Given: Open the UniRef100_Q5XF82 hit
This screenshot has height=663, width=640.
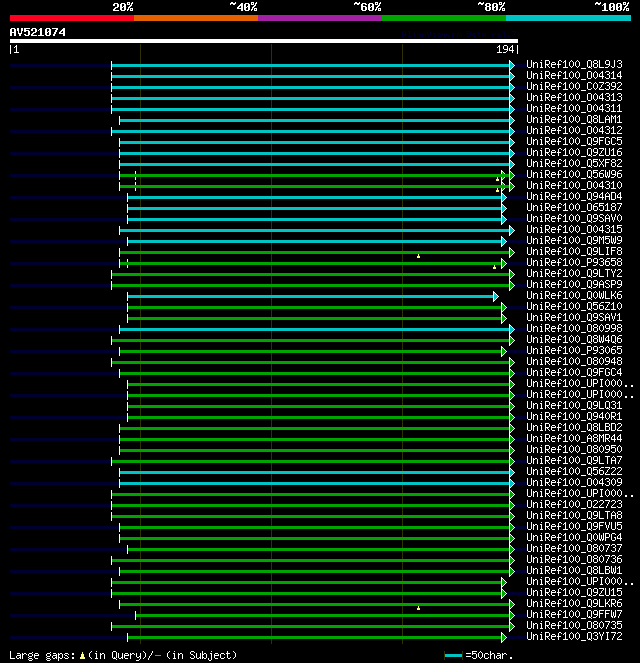Looking at the screenshot, I should click(574, 163).
